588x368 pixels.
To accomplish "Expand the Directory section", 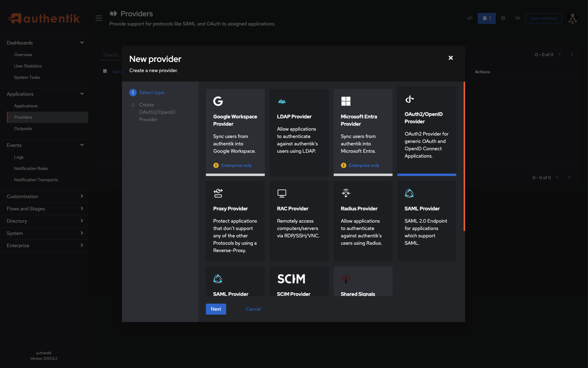I will [x=44, y=221].
